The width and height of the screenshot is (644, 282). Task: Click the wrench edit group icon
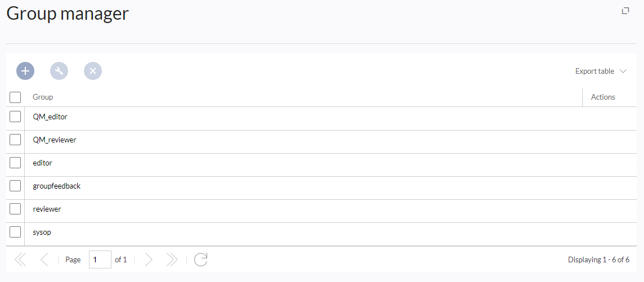click(59, 71)
